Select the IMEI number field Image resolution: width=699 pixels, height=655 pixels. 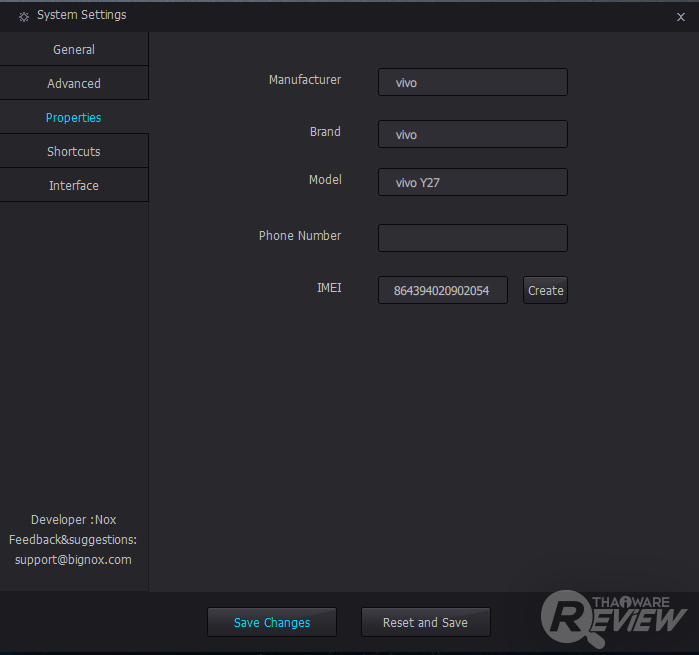click(x=443, y=290)
